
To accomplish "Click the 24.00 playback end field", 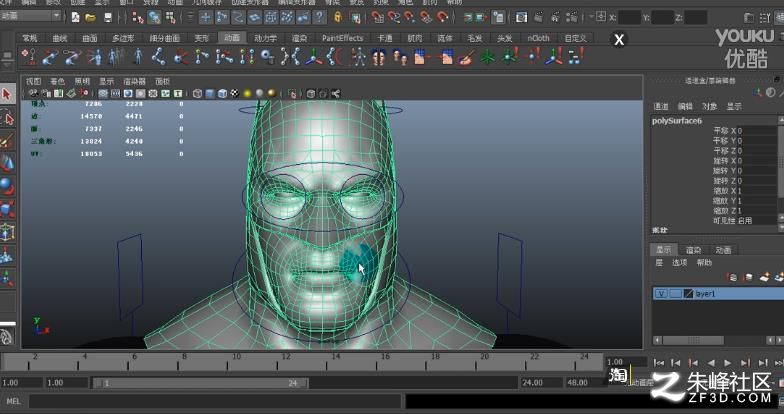I will coord(540,382).
